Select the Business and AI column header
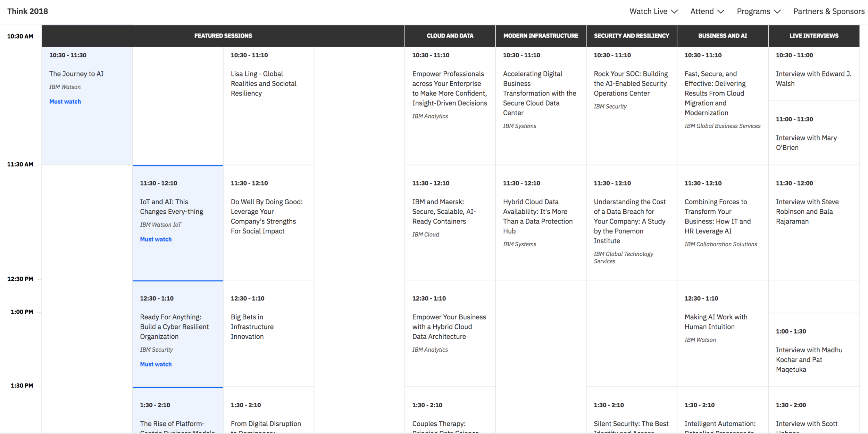Image resolution: width=868 pixels, height=434 pixels. (723, 36)
